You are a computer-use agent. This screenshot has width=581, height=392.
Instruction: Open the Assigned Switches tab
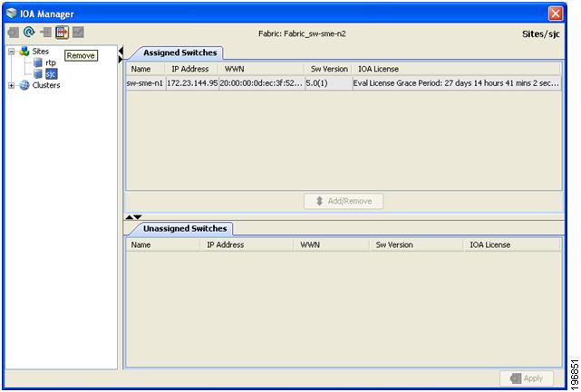(179, 53)
